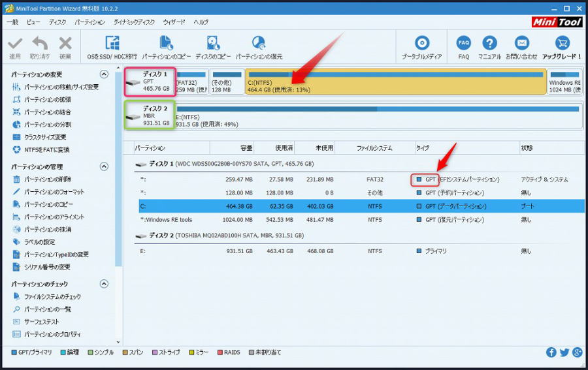This screenshot has height=370, width=588.
Task: Collapse the パーティションのチェック section
Action: point(104,284)
